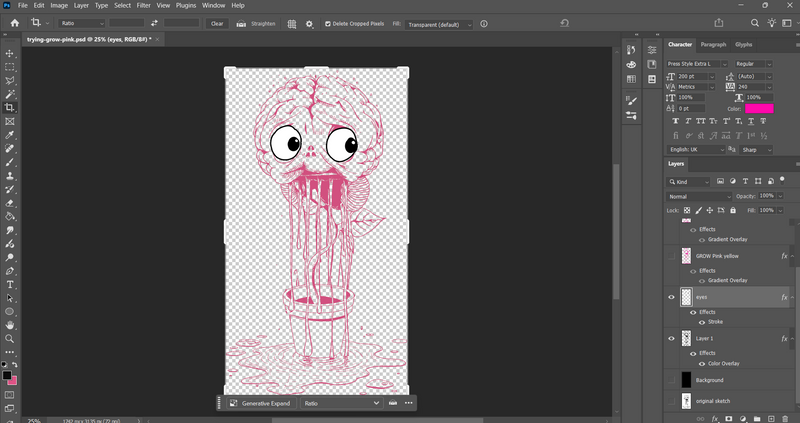Viewport: 800px width, 423px height.
Task: Click the crop overlay grid options icon
Action: 291,24
